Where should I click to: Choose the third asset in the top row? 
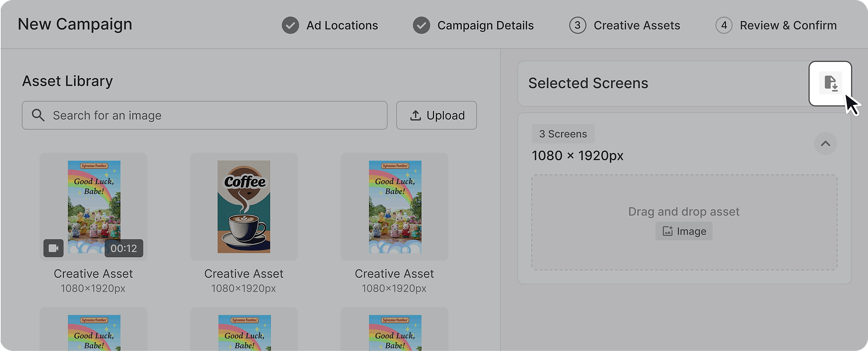click(395, 207)
